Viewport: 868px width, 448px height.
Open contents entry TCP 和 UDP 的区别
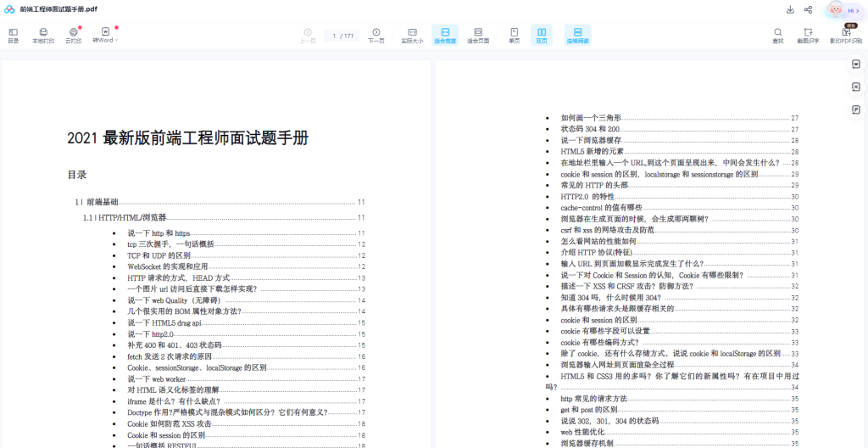246,255
